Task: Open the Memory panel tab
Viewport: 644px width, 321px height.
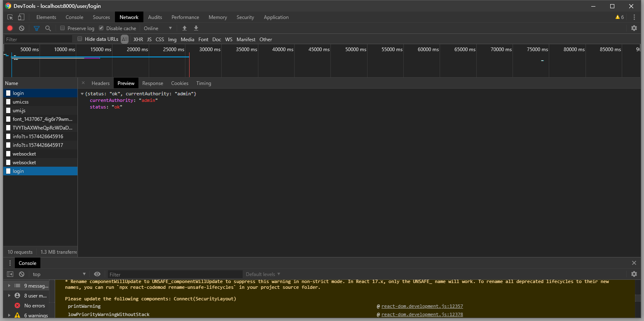Action: 218,17
